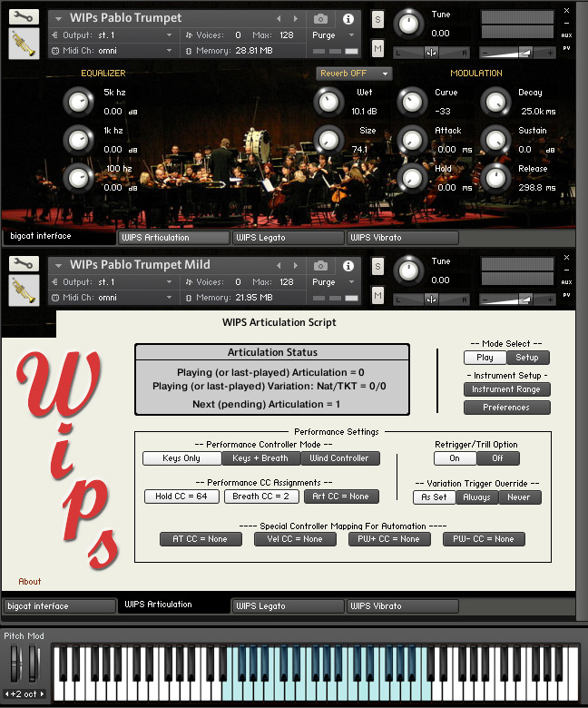Open wrench edit mode for Pablo Trumpet Mild
The height and width of the screenshot is (708, 588).
[24, 264]
